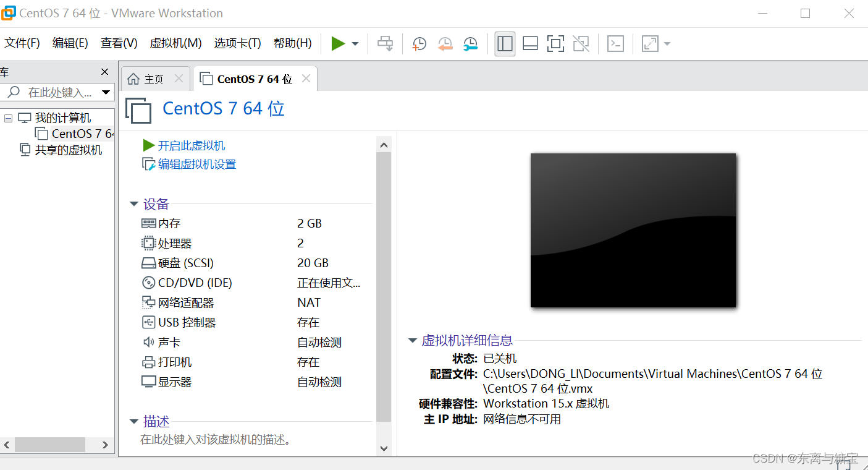868x470 pixels.
Task: Open the 查看(V) menu
Action: point(119,43)
